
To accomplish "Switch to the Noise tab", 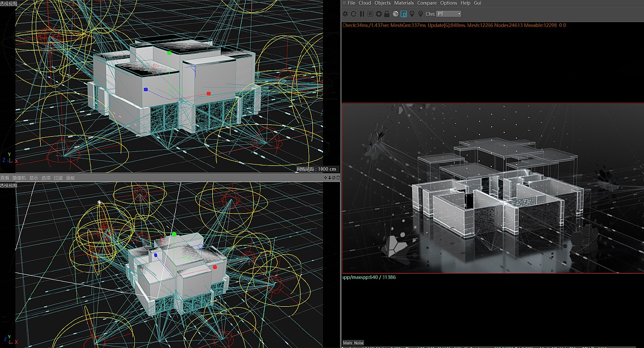I will coord(359,343).
